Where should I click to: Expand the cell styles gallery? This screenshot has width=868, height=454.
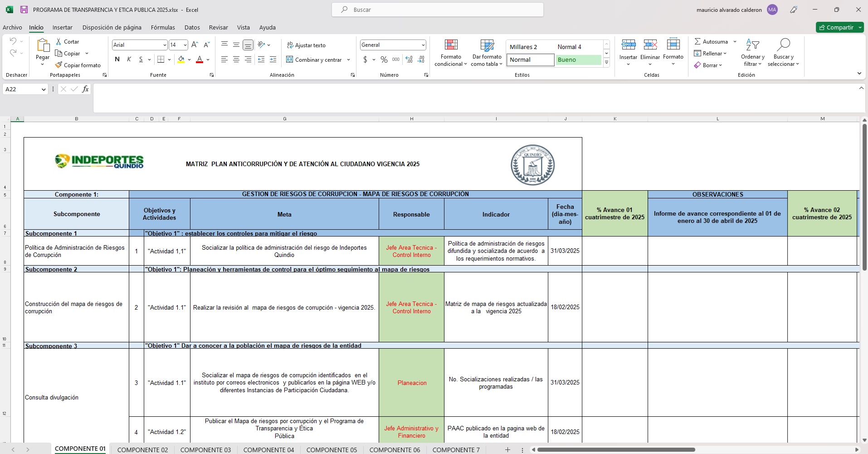pos(606,62)
